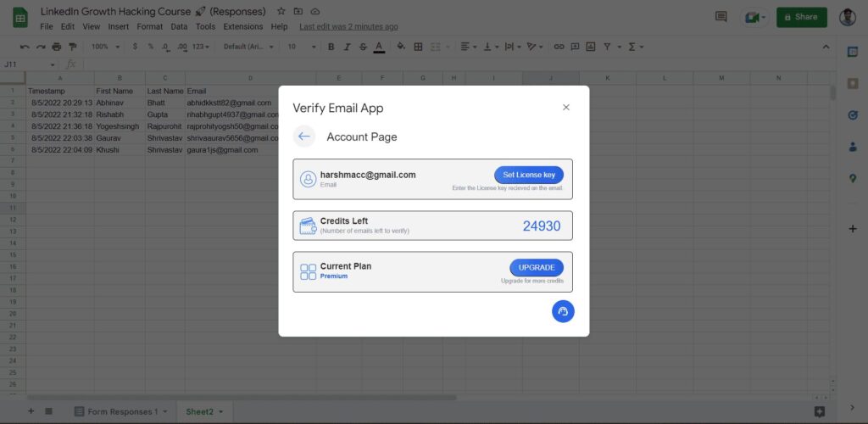
Task: Open the Insert menu
Action: coord(119,26)
